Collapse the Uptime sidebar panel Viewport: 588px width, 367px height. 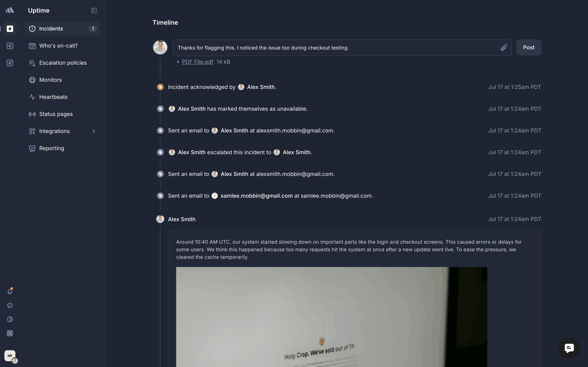pyautogui.click(x=94, y=10)
